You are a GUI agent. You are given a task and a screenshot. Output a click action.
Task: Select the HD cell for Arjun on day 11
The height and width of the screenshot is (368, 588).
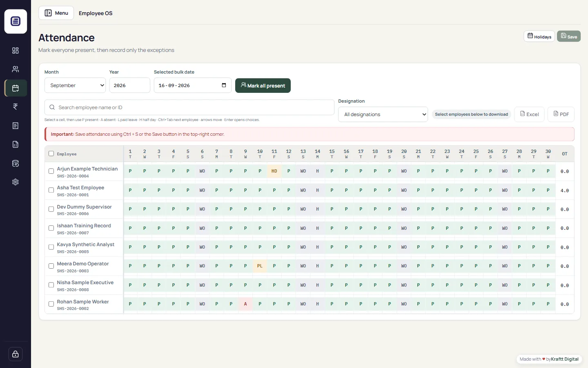(x=274, y=171)
